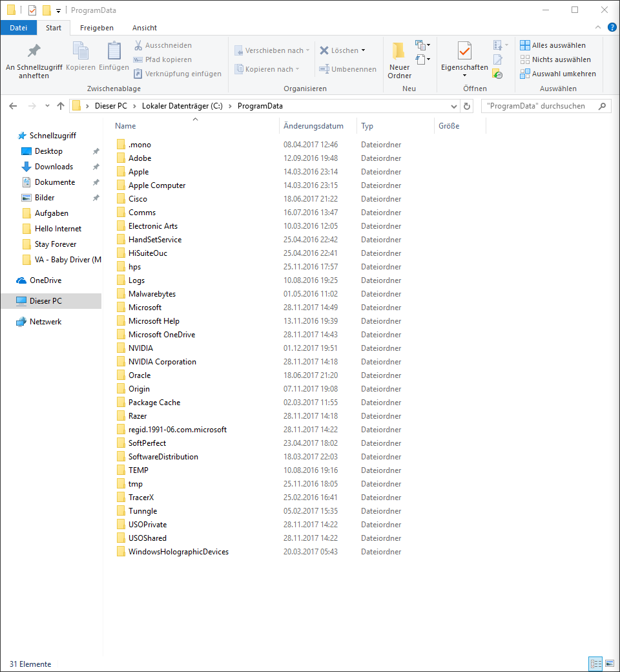Switch to details view icon in status bar
Screen dimensions: 620x672
(595, 664)
